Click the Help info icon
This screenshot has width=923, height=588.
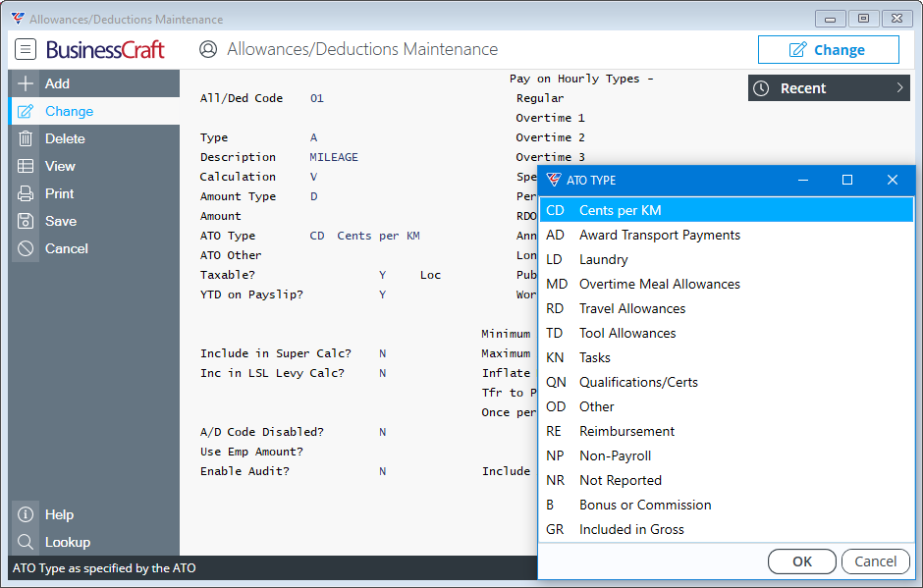click(x=26, y=514)
